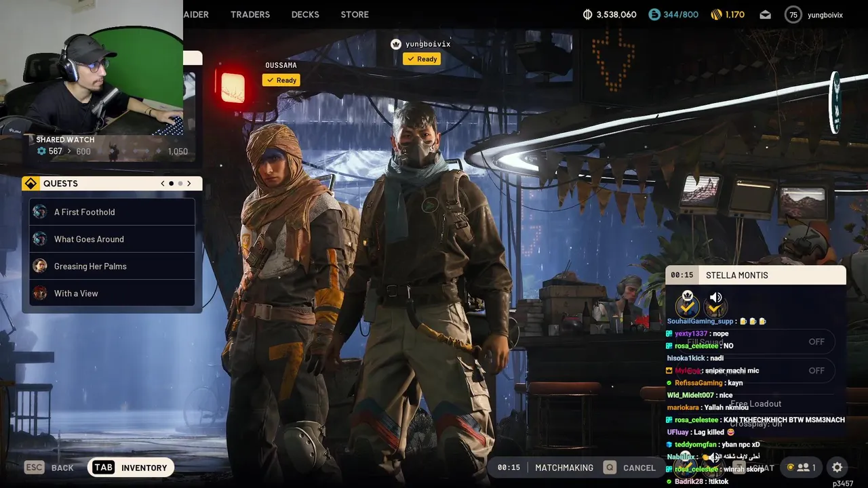Image resolution: width=868 pixels, height=488 pixels.
Task: Click the 1,170 token balance
Action: (735, 14)
